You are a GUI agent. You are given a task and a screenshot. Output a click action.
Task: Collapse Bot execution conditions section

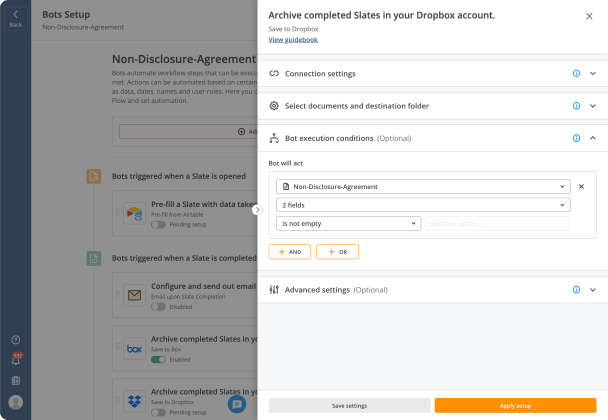click(592, 138)
